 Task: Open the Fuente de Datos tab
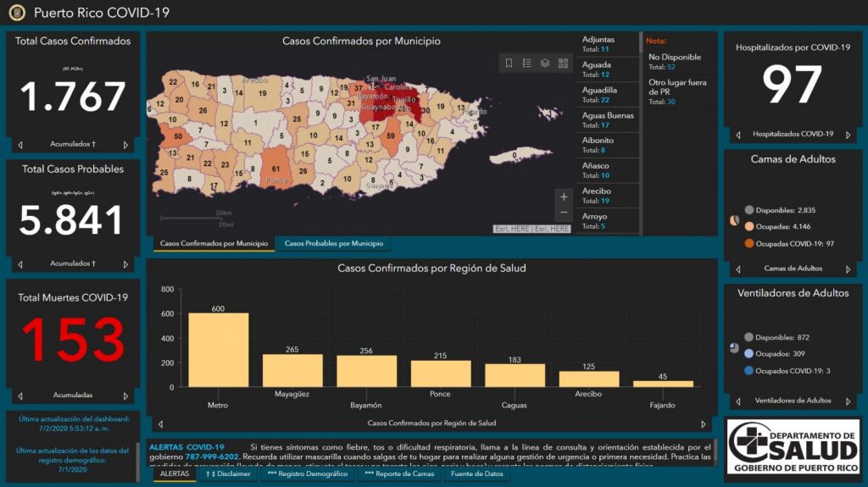click(476, 474)
